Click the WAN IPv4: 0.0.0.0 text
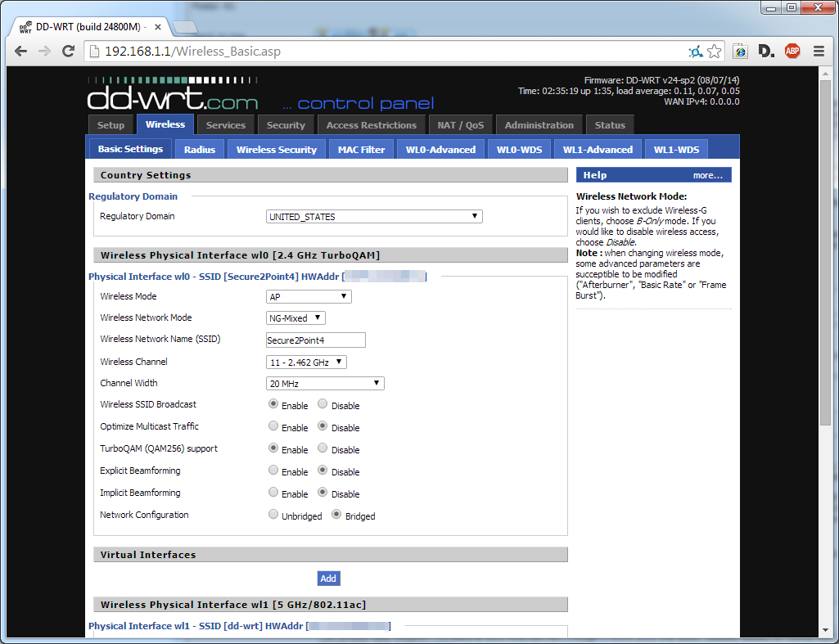This screenshot has height=644, width=839. pos(702,101)
